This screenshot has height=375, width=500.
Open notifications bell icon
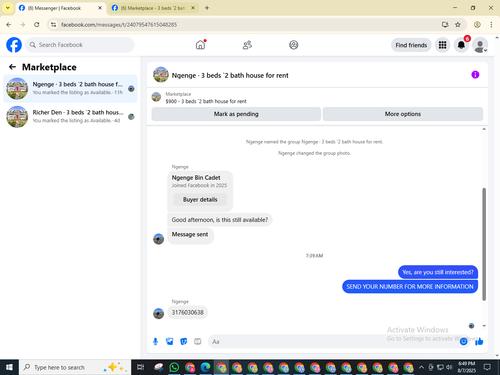[461, 45]
